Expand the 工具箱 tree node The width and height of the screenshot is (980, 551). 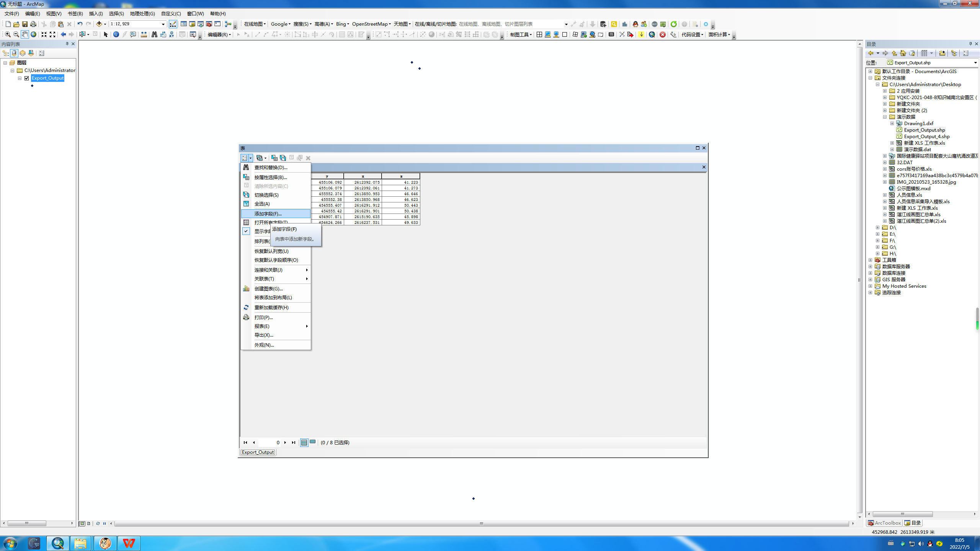pos(870,260)
